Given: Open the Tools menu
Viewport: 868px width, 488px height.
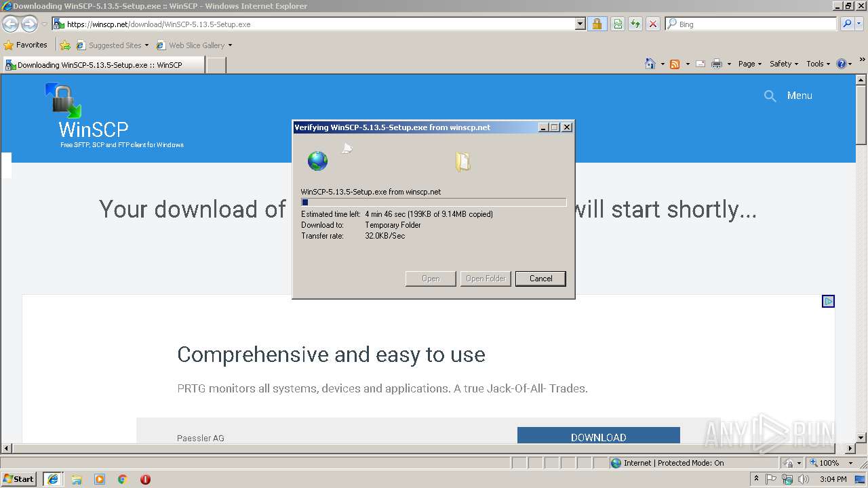Looking at the screenshot, I should (x=818, y=64).
